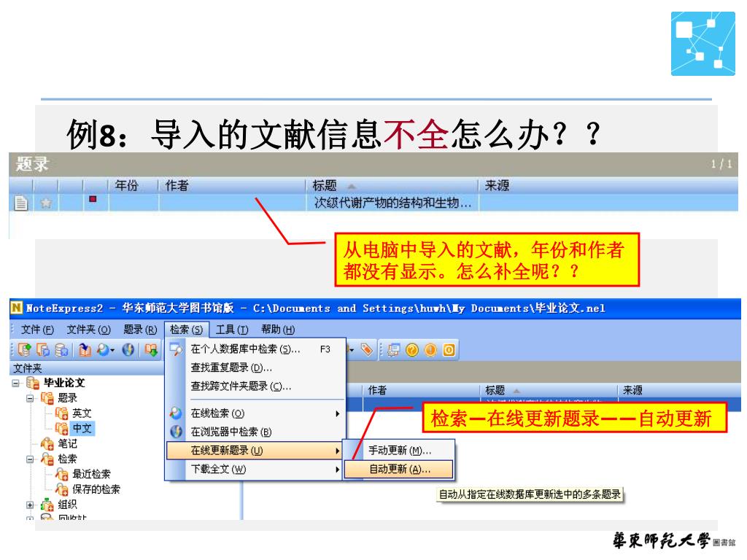Screen dimensions: 747x560
Task: Click the online search toolbar icon
Action: coord(102,350)
